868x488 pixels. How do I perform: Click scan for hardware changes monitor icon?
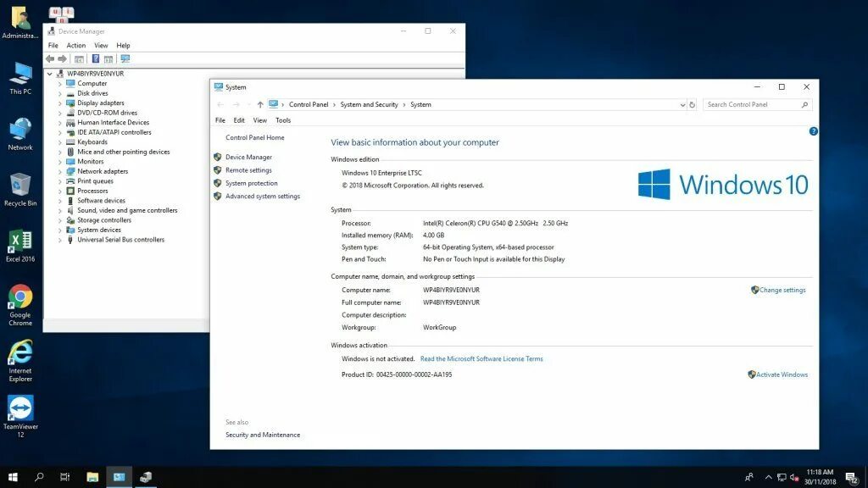click(x=125, y=58)
